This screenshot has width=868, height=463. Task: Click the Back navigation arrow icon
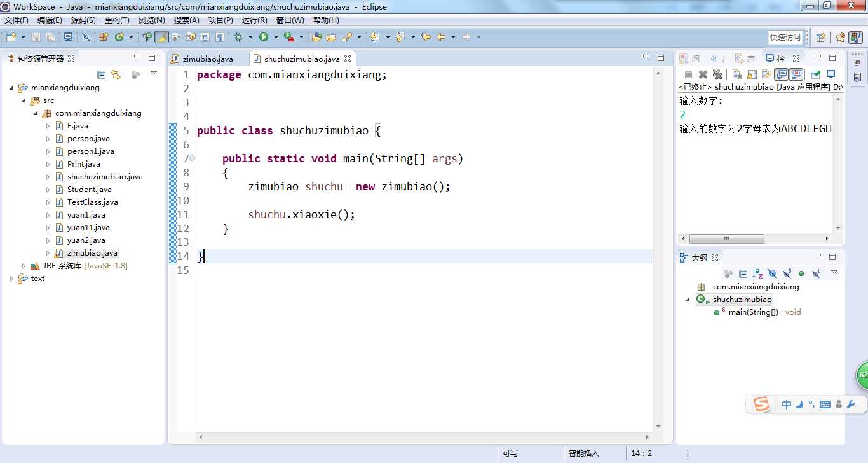click(x=441, y=37)
